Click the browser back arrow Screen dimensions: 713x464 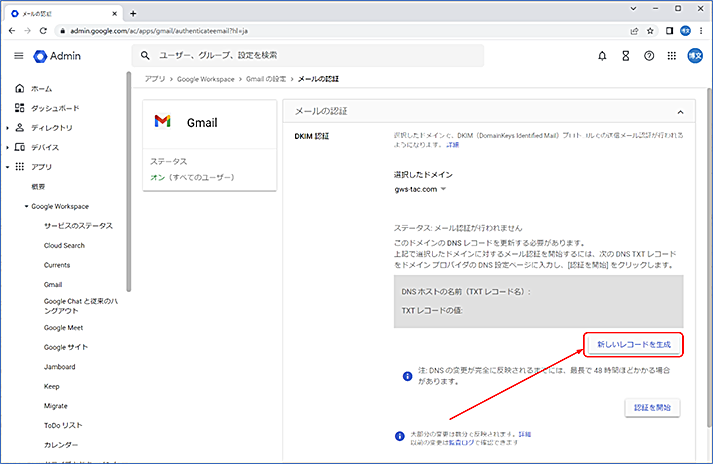[12, 31]
